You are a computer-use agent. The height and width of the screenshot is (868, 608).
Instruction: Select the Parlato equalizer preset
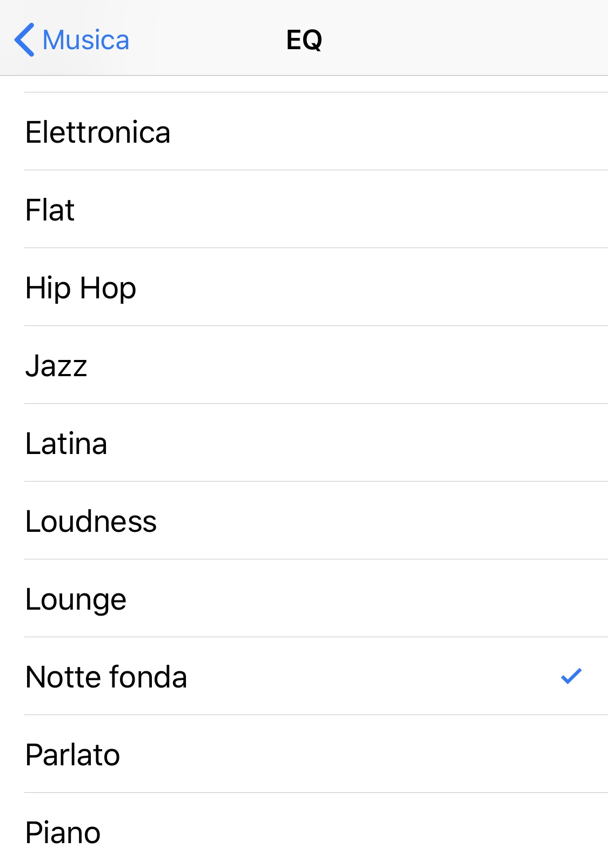72,755
